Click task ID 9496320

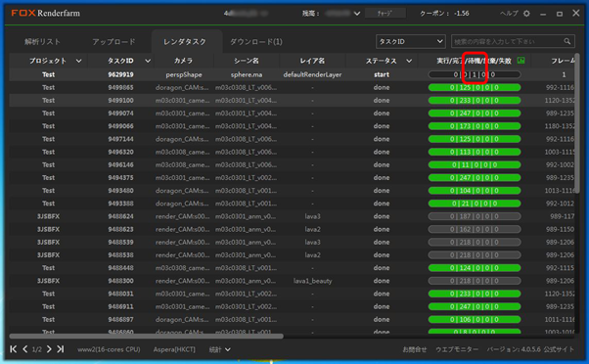120,152
